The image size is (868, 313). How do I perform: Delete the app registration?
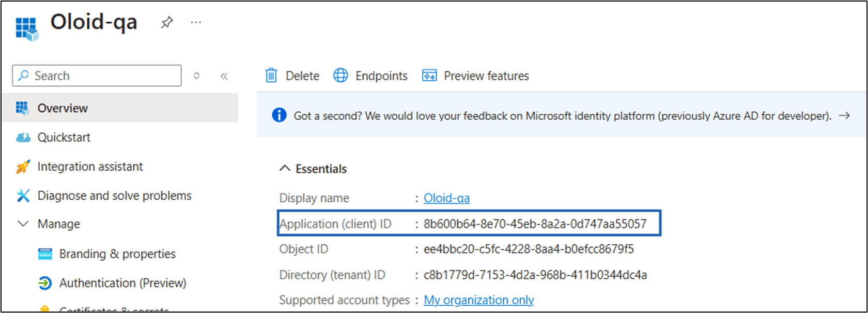[x=302, y=76]
